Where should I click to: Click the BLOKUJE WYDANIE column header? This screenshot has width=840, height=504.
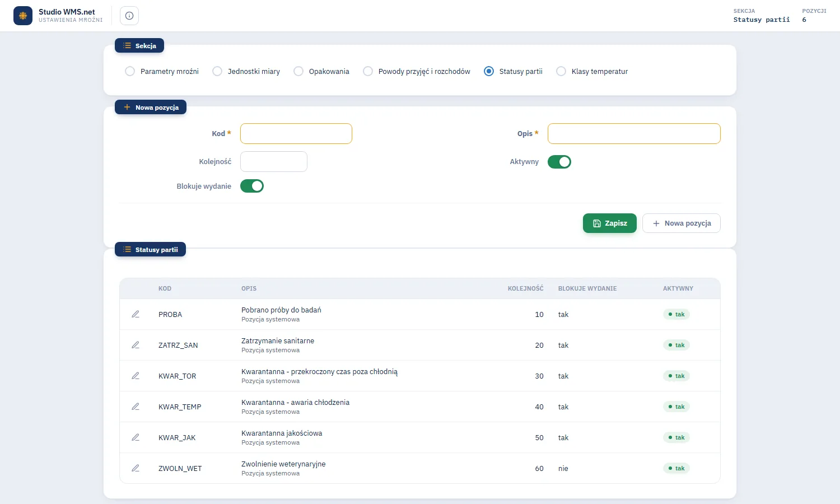click(x=587, y=288)
